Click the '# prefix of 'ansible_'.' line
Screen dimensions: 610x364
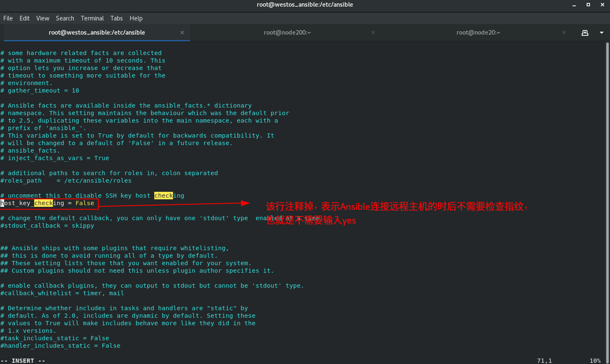(x=44, y=128)
